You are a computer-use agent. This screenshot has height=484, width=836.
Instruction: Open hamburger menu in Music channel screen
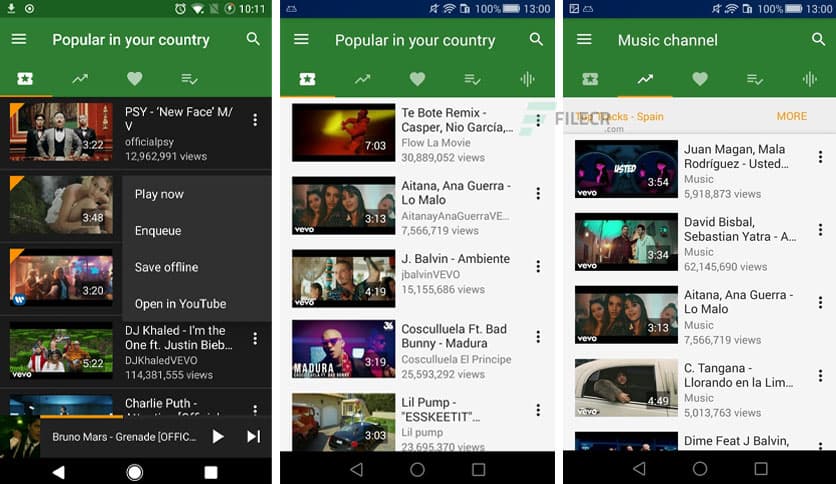(584, 39)
